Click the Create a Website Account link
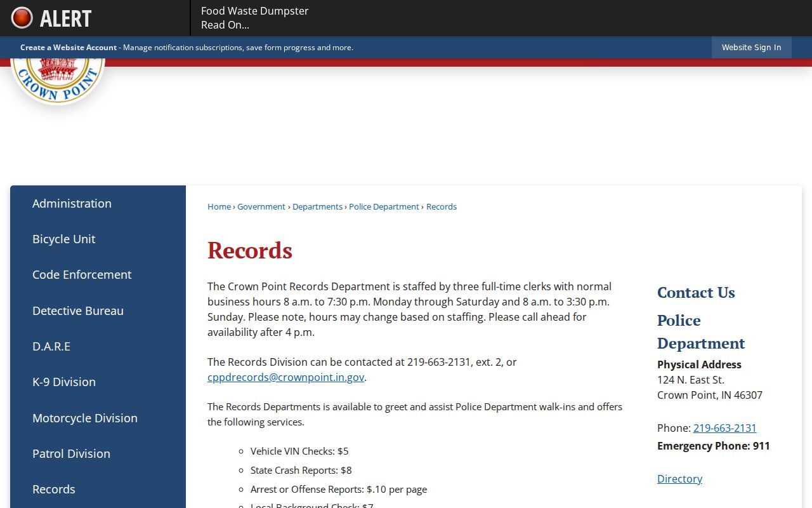 tap(69, 48)
